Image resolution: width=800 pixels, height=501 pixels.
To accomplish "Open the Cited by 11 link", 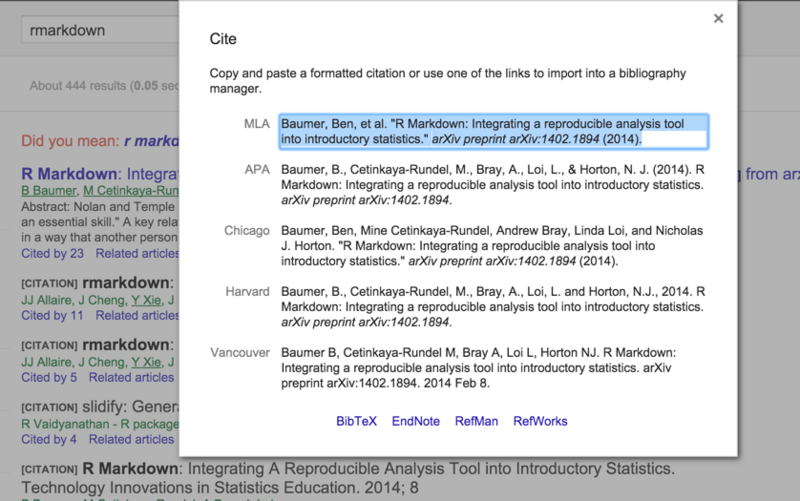I will (x=52, y=316).
